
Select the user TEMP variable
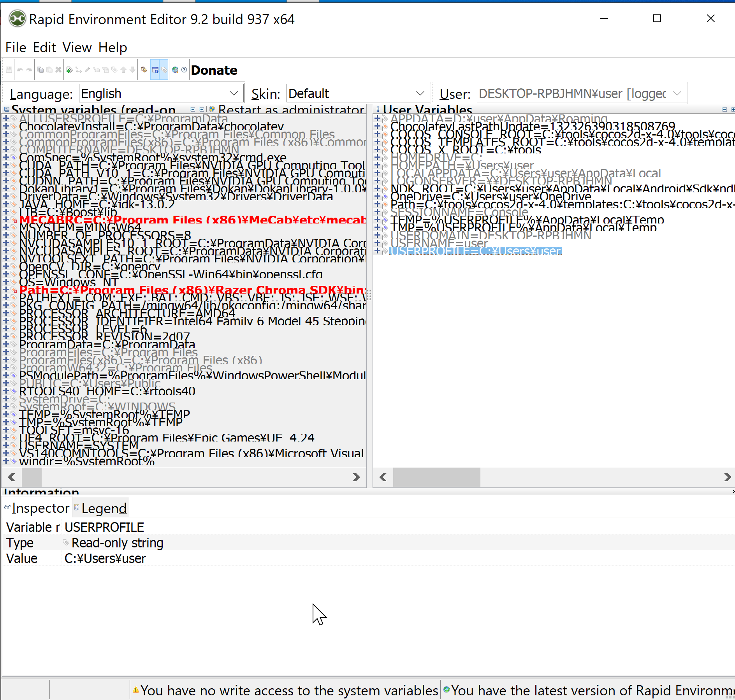[528, 220]
